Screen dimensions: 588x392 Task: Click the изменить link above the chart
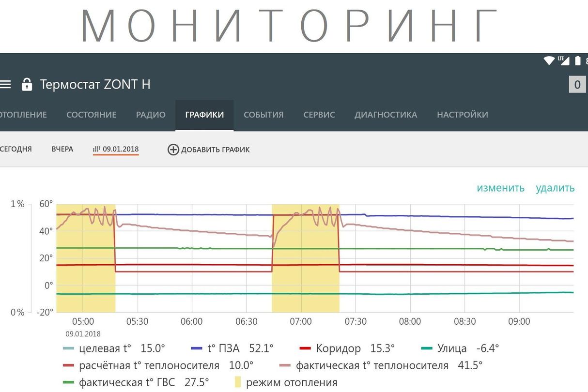click(x=500, y=188)
